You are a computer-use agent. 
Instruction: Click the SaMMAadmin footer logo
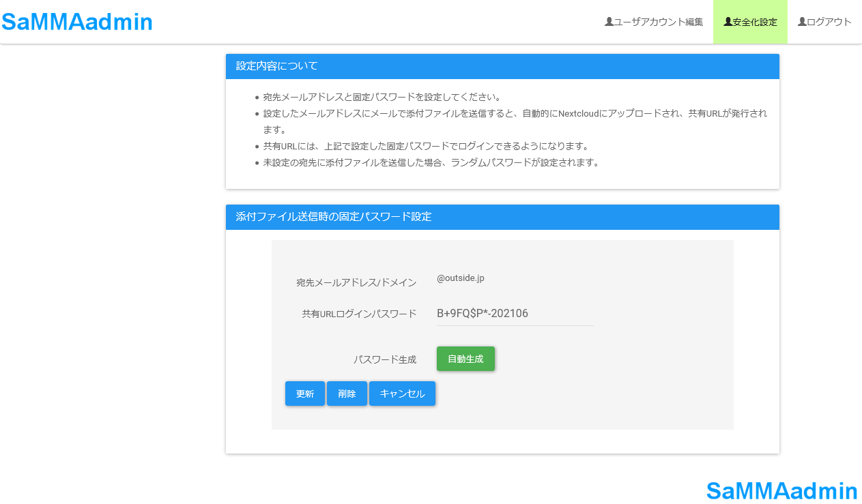(x=781, y=490)
